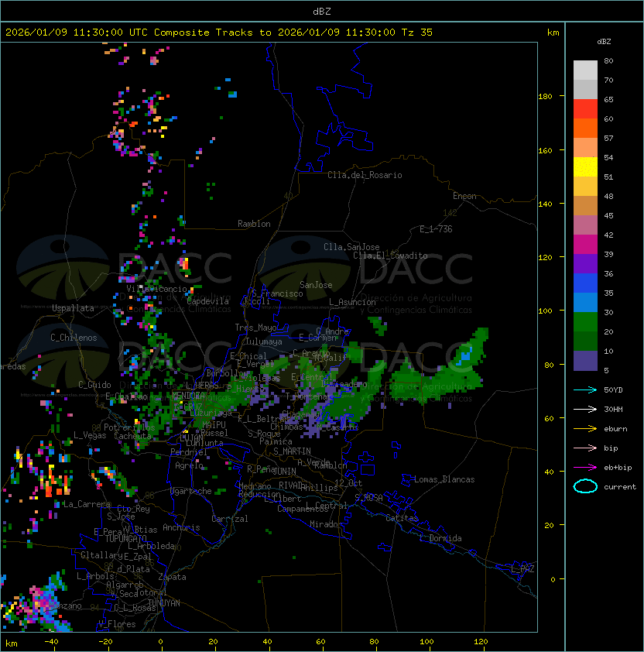Click the 100 tick on the vertical km axis
Viewport: 644px width, 652px height.
[x=545, y=311]
